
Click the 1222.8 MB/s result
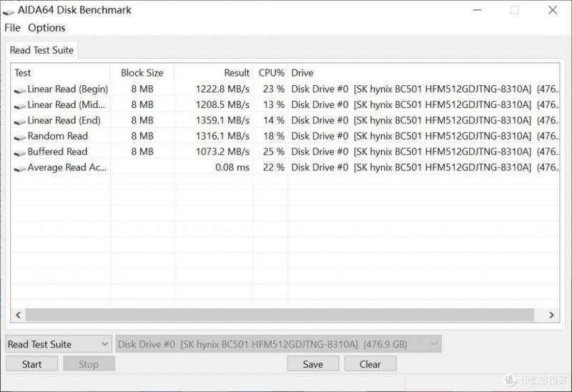pyautogui.click(x=222, y=89)
